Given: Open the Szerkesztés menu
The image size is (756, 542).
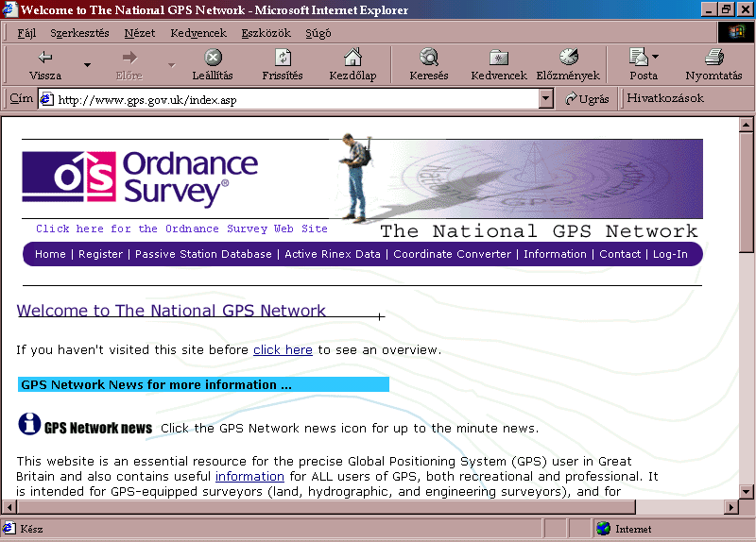Looking at the screenshot, I should (x=79, y=33).
